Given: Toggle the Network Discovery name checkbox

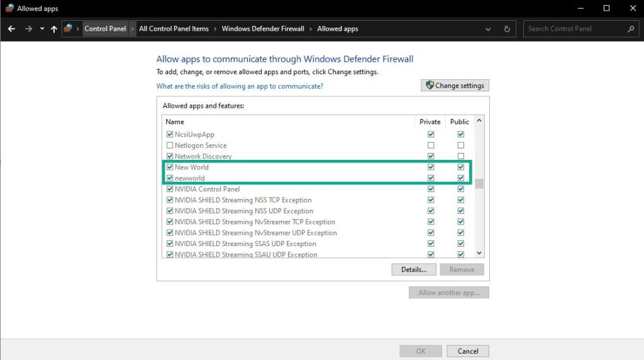Looking at the screenshot, I should [170, 156].
